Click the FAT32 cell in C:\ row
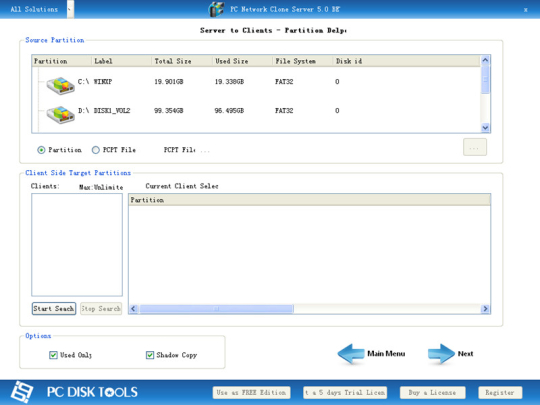Viewport: 540px width, 405px height. 284,82
